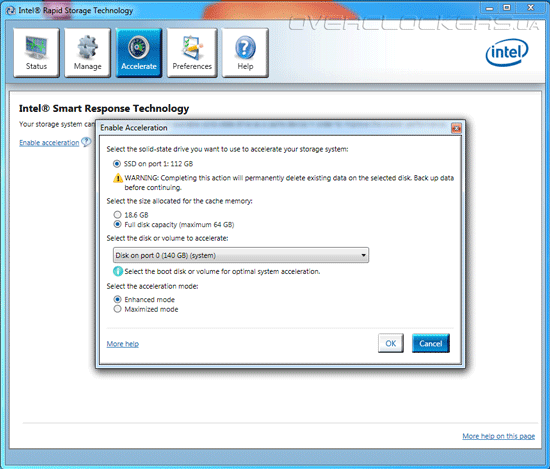
Task: Click the blue info icon below dropdown
Action: pos(118,271)
